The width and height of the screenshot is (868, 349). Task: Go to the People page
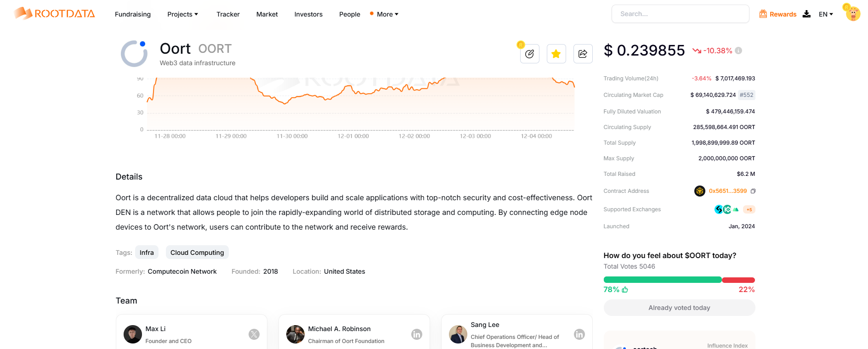(350, 14)
